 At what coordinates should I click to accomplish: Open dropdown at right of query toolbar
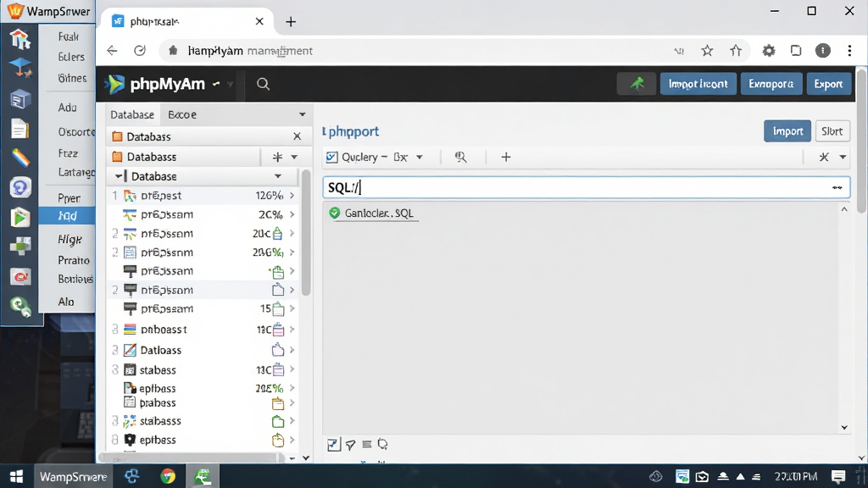[843, 157]
